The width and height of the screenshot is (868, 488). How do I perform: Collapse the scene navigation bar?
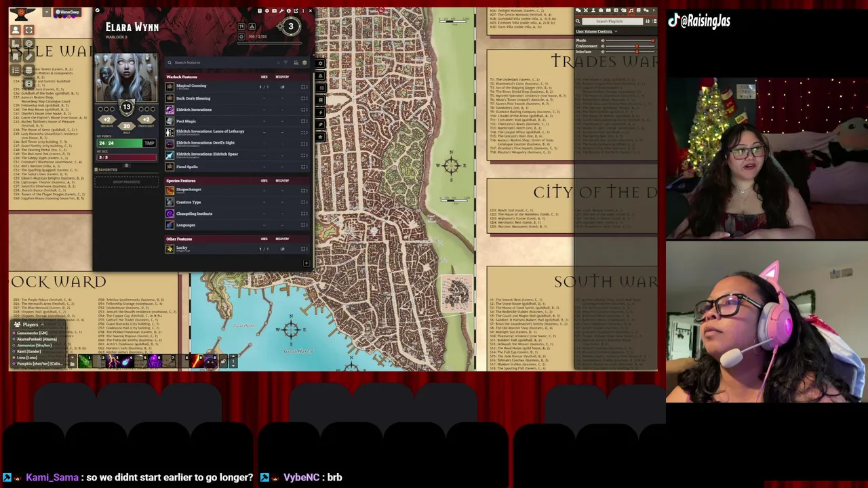tap(46, 12)
